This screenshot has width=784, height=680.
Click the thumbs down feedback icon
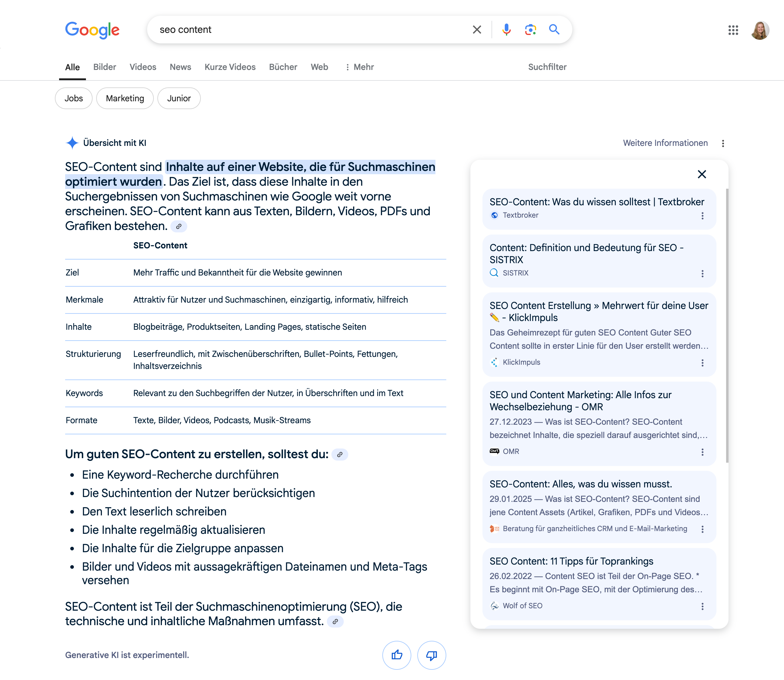[x=431, y=655]
